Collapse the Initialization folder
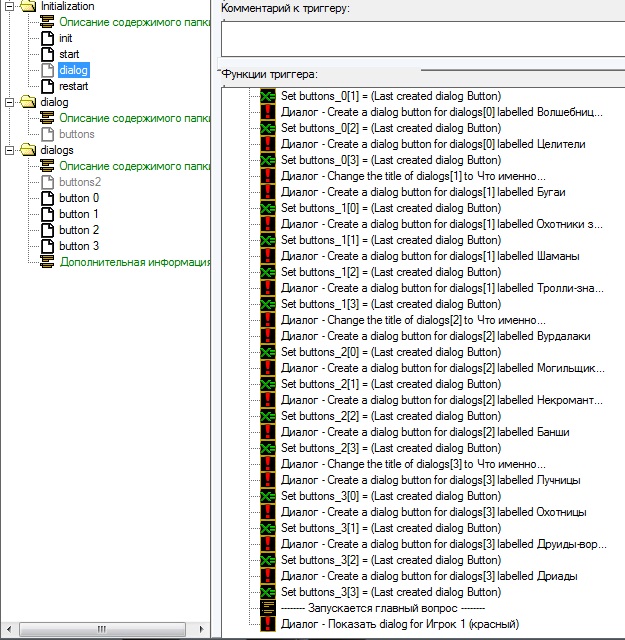Image resolution: width=625 pixels, height=640 pixels. (x=9, y=6)
